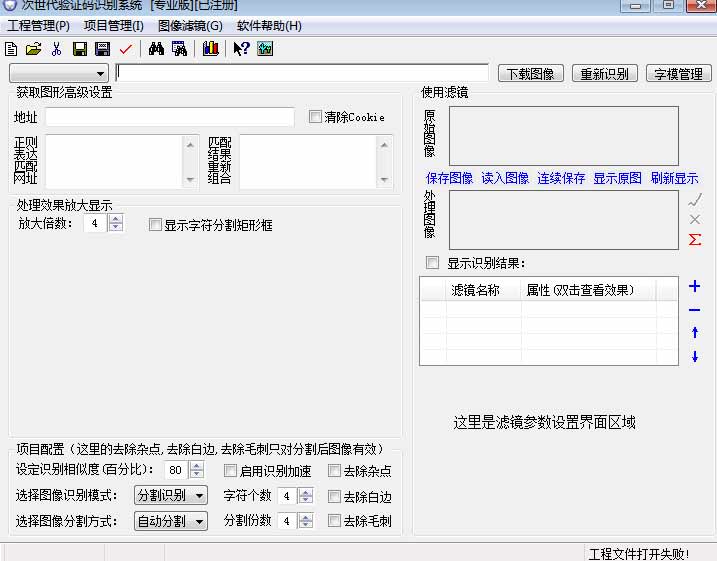Click the bar chart toolbar icon
This screenshot has width=717, height=561.
click(x=210, y=49)
